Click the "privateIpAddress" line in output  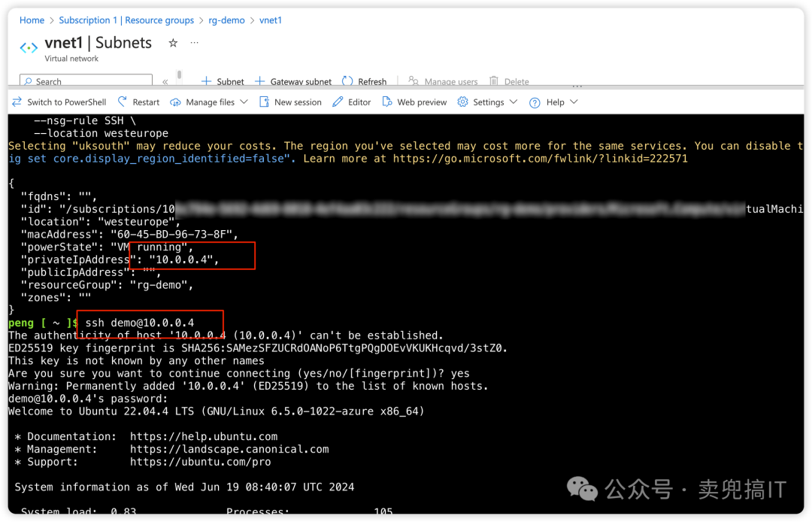click(x=120, y=259)
